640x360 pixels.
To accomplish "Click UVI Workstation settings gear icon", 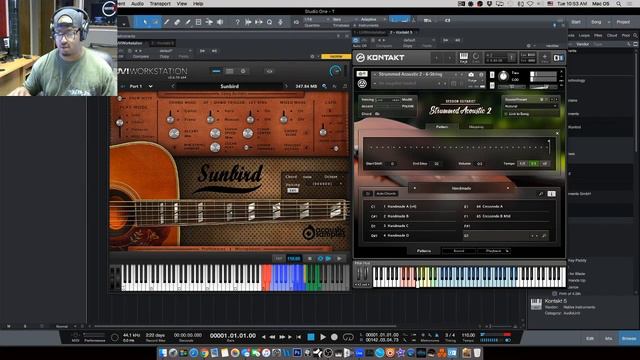I will (x=243, y=71).
